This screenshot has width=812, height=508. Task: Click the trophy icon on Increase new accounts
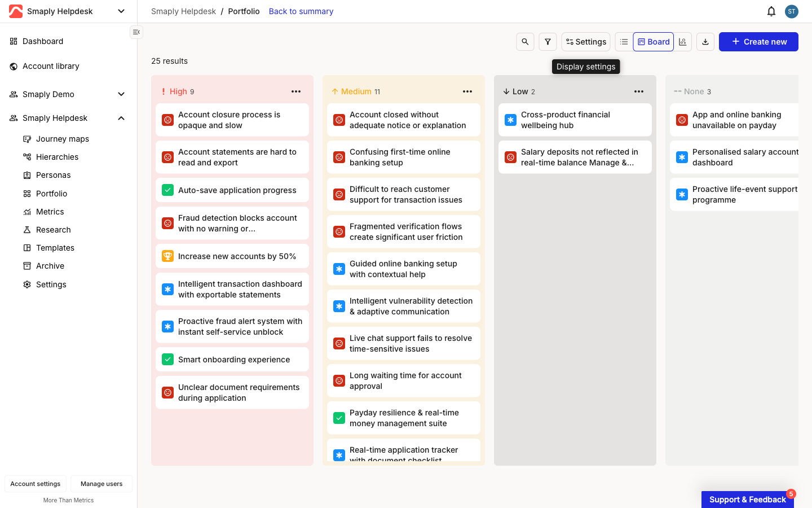click(x=167, y=256)
